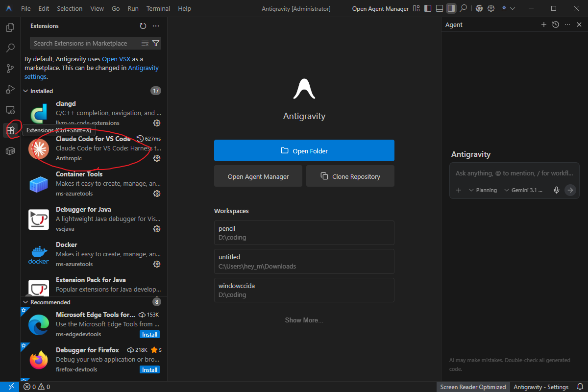Open the Planning mode dropdown
This screenshot has width=588, height=392.
(x=483, y=190)
